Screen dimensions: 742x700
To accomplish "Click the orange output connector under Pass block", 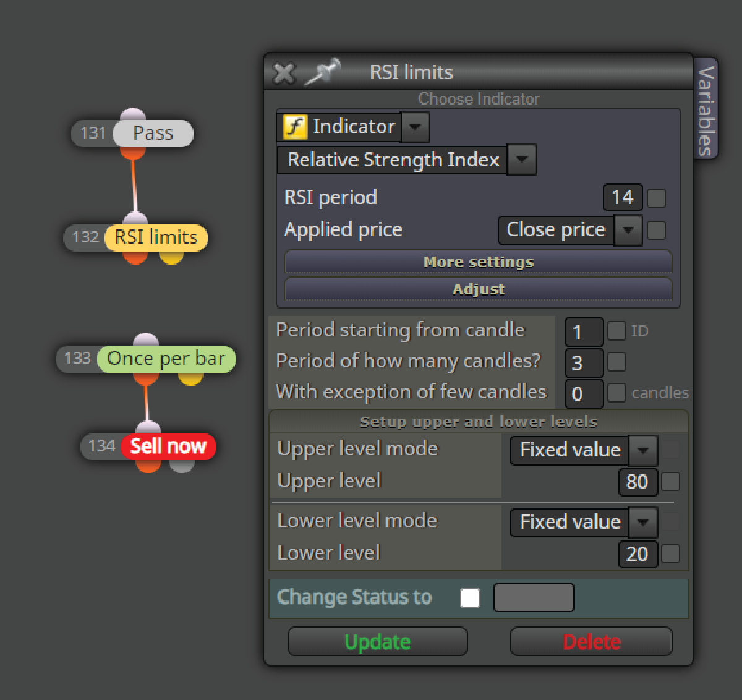I will tap(132, 152).
